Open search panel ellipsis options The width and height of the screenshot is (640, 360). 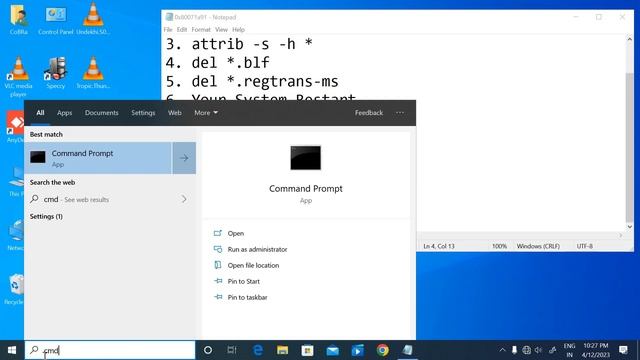click(400, 113)
